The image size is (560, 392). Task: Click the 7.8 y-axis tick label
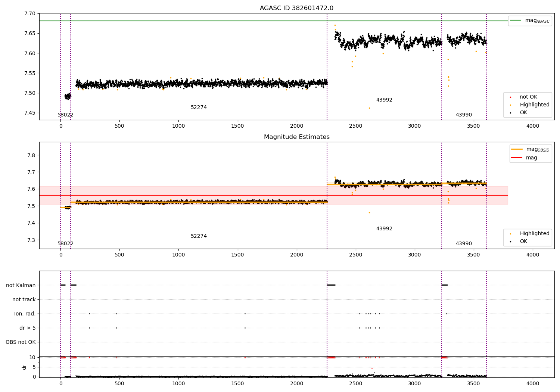31,155
